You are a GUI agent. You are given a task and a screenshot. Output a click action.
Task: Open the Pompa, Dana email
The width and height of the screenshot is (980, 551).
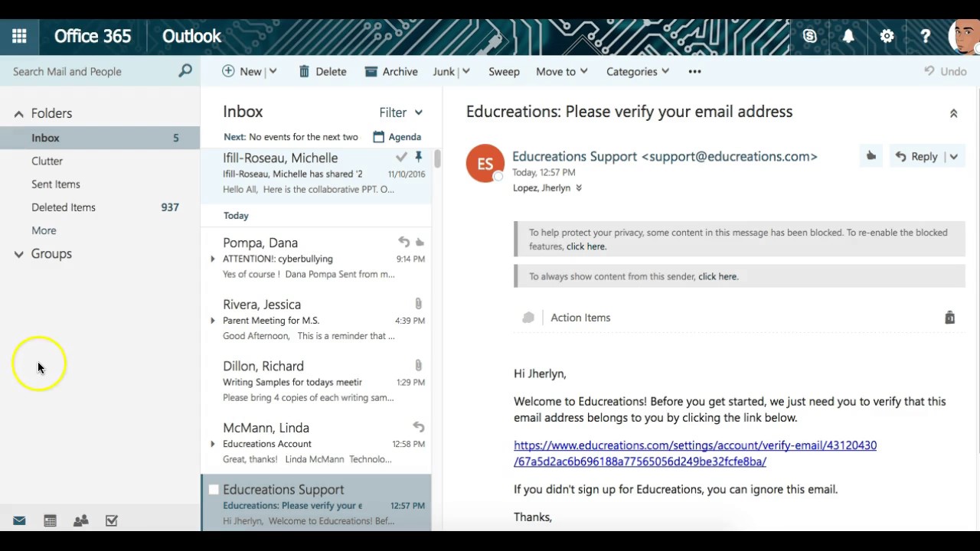316,258
